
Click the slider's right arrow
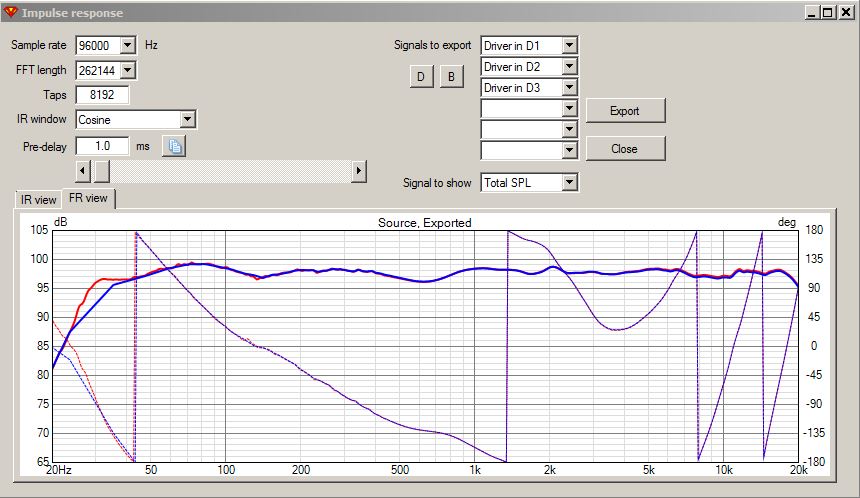[x=359, y=171]
